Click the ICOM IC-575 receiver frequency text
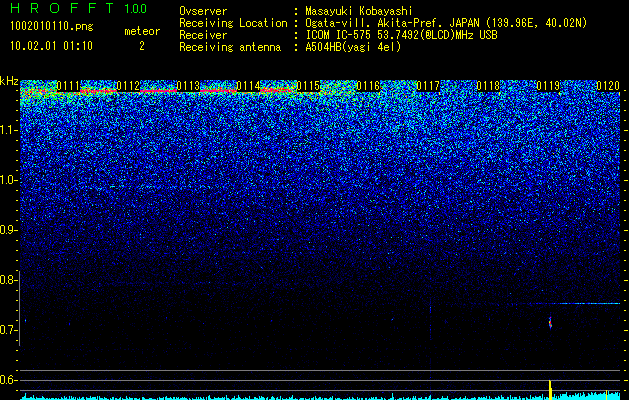Screen dimensions: 629x400 [401, 36]
